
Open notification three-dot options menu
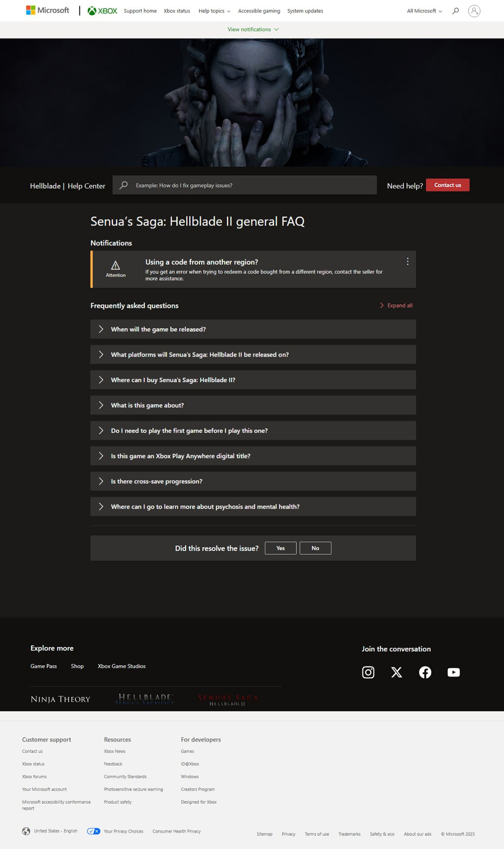(x=407, y=261)
